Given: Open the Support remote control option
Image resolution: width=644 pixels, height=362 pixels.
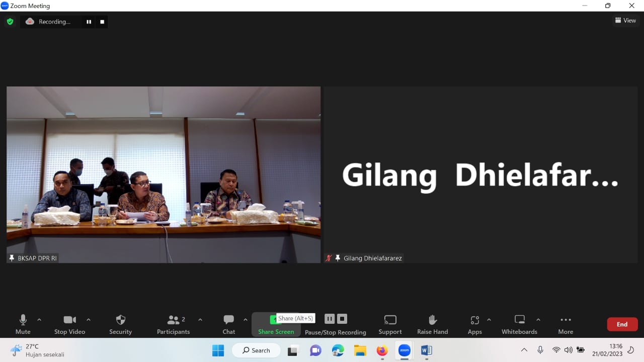Looking at the screenshot, I should (390, 324).
